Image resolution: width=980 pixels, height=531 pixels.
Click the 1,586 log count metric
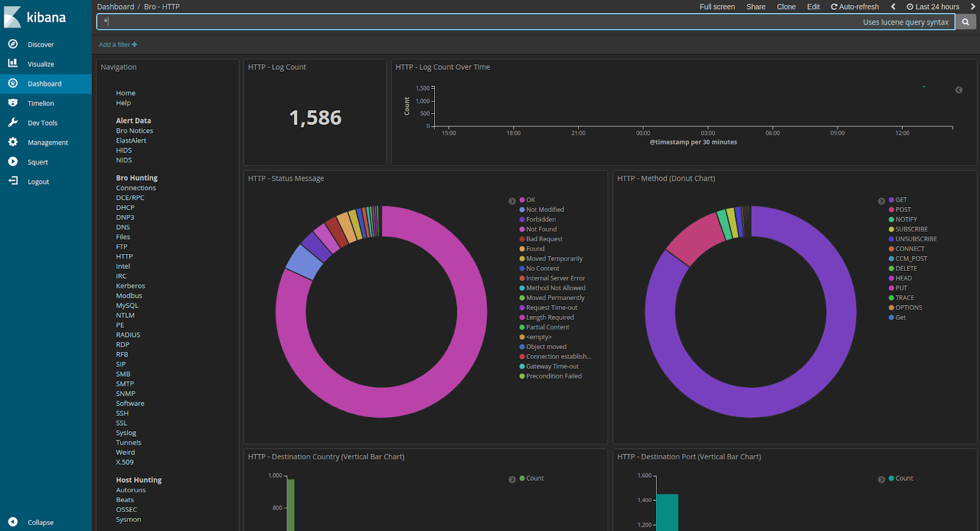(315, 118)
